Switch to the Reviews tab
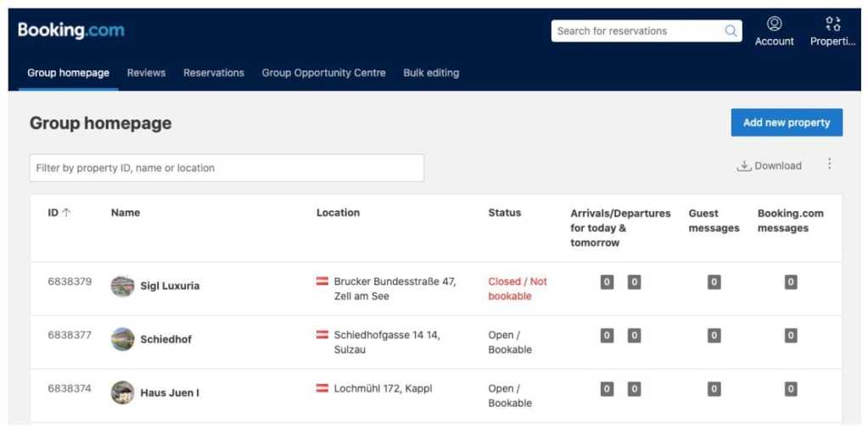 click(146, 73)
